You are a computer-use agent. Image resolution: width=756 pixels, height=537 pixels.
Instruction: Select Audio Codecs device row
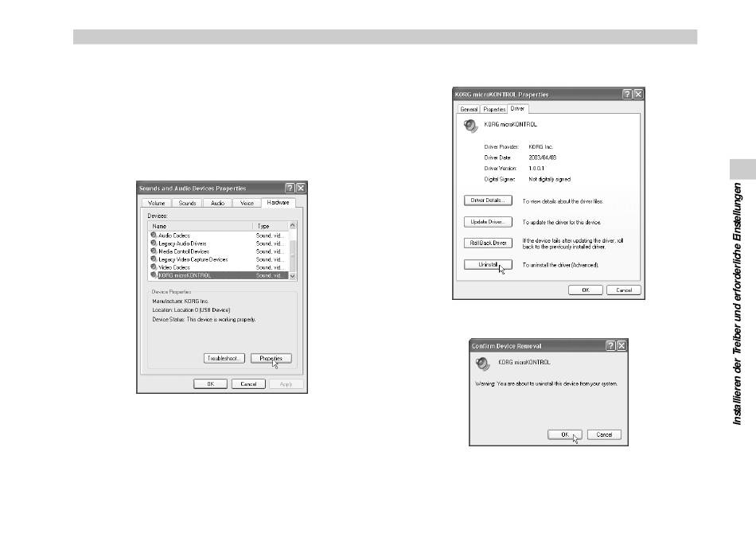[x=218, y=235]
